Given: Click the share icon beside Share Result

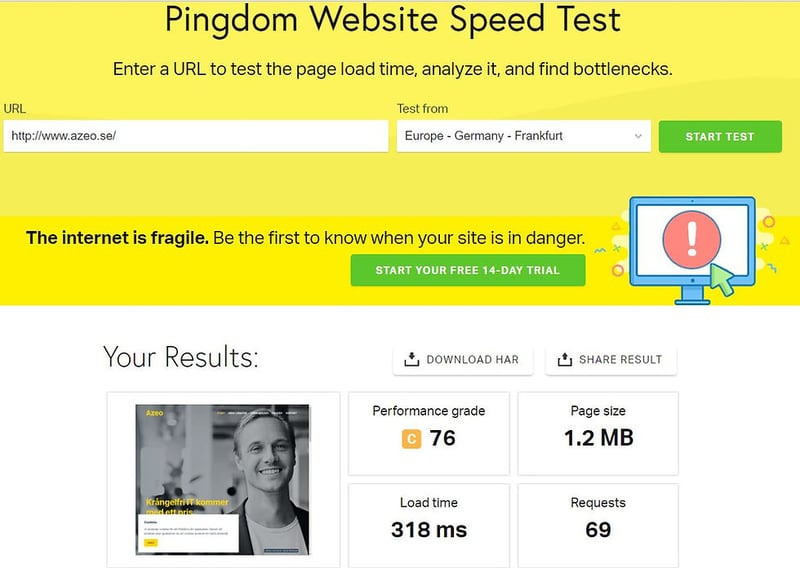Looking at the screenshot, I should click(x=564, y=359).
